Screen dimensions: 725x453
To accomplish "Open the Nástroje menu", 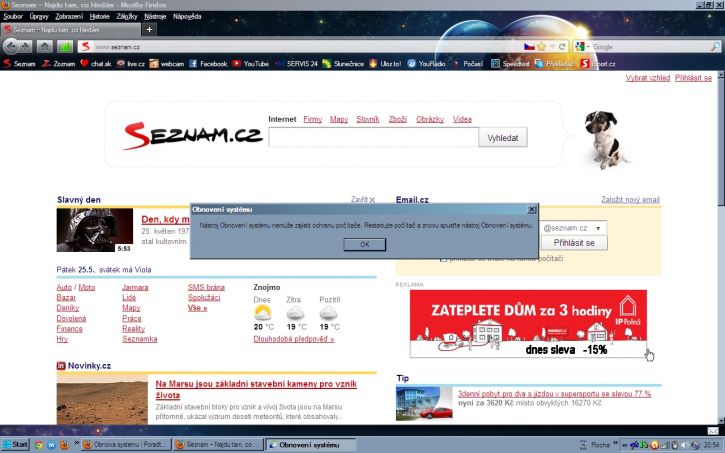I will pos(155,16).
